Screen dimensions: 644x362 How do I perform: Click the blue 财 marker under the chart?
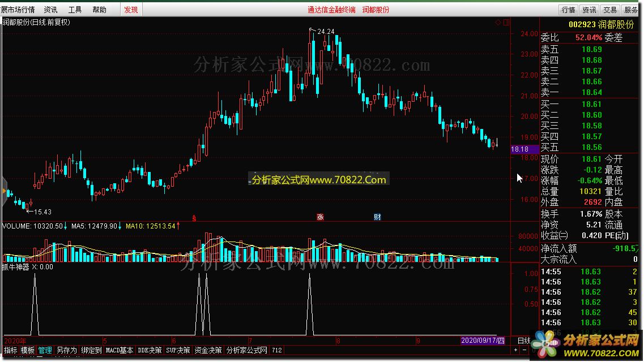point(377,217)
